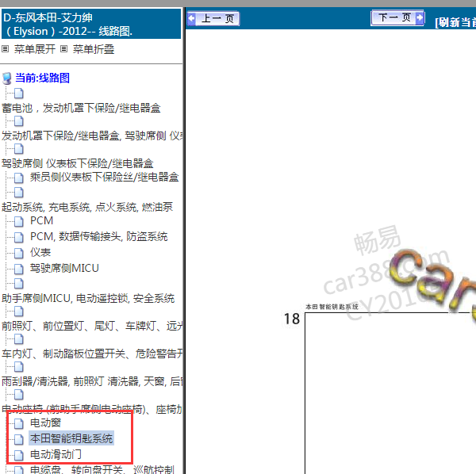Open the 仪表 wiring diagram
The image size is (476, 474).
(x=40, y=252)
